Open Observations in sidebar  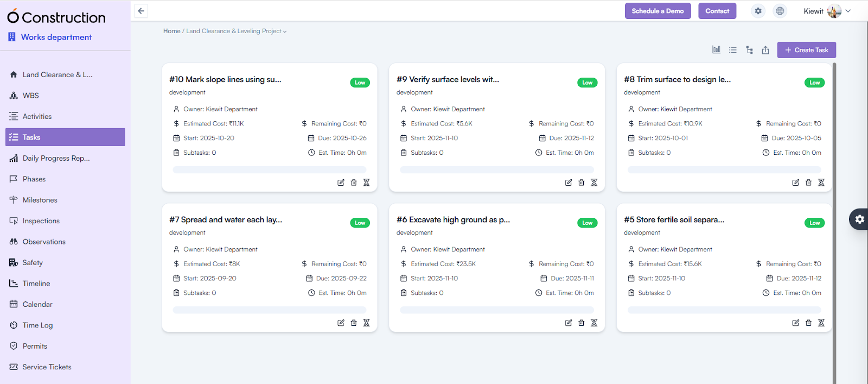pos(65,242)
